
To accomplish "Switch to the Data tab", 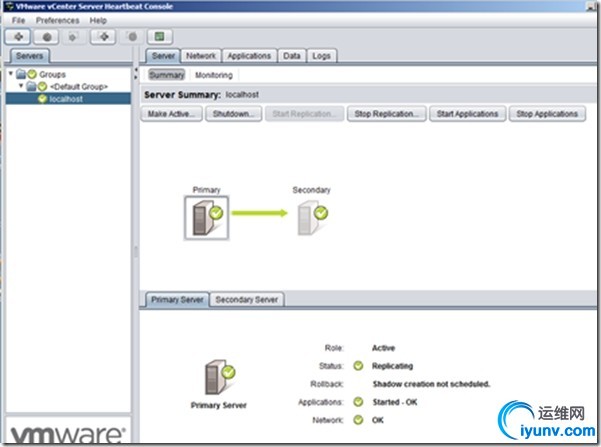I will (x=292, y=56).
